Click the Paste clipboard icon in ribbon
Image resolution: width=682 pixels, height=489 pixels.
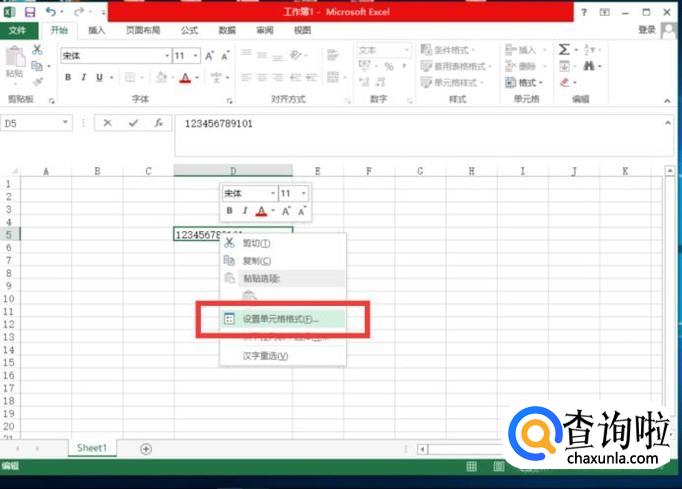pyautogui.click(x=15, y=60)
